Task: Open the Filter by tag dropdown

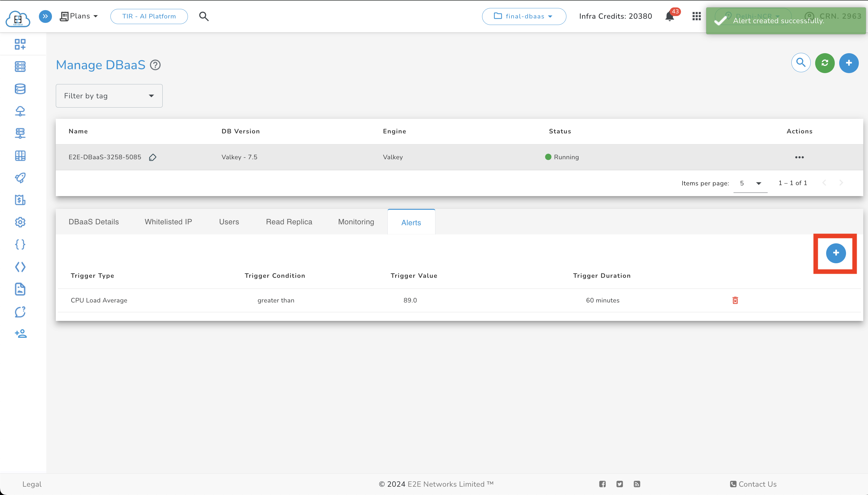Action: tap(109, 96)
